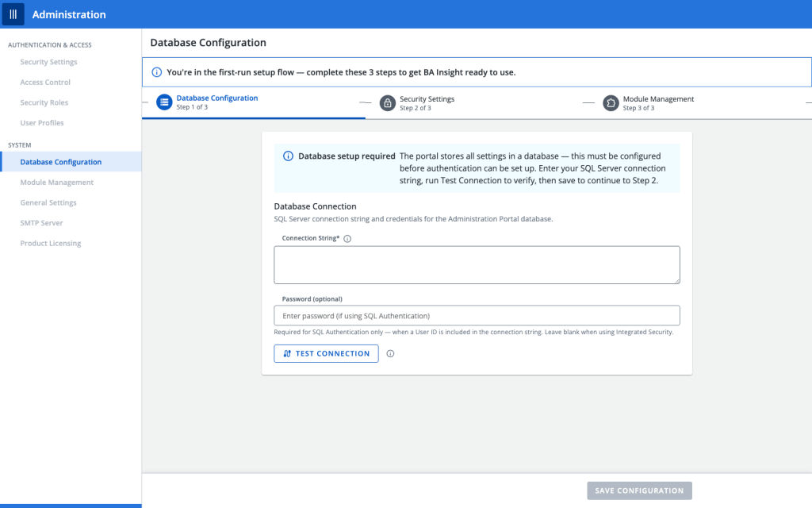The height and width of the screenshot is (508, 812).
Task: Go to Security Roles sidebar item
Action: tap(71, 102)
